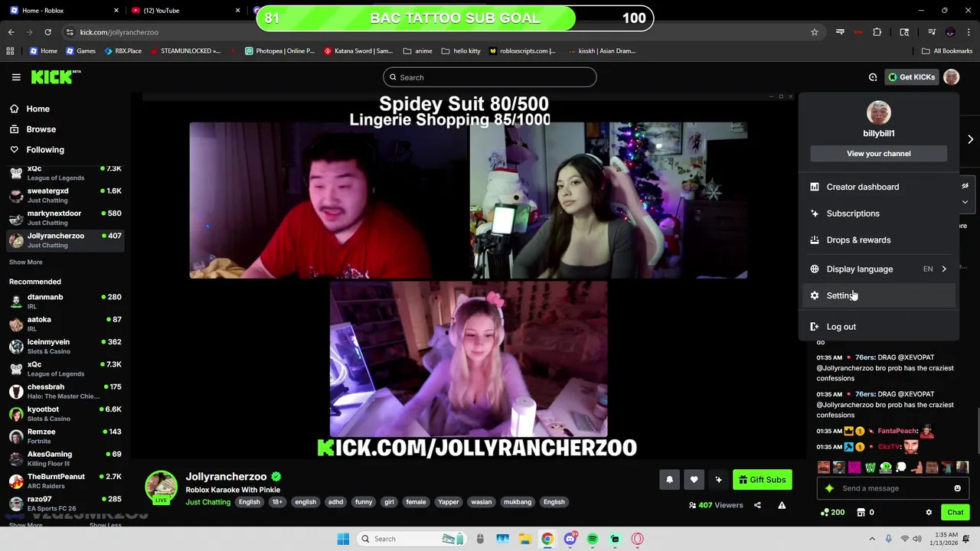Expand followed channels with Show More
980x551 pixels.
25,262
